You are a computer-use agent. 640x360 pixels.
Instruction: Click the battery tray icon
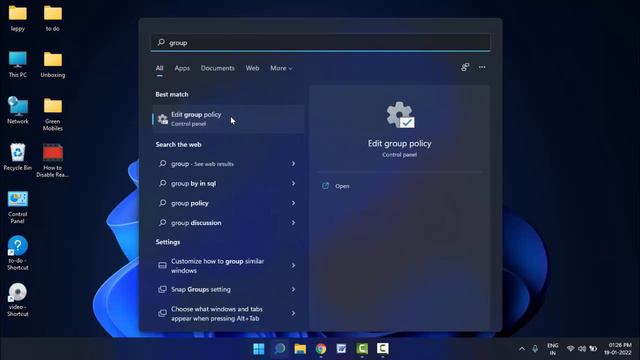coord(593,349)
